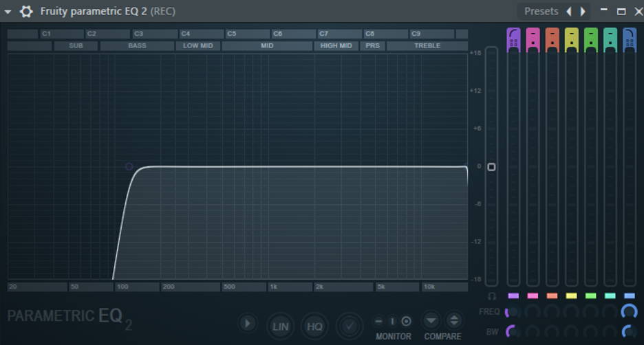This screenshot has width=644, height=345.
Task: Click the FREQ row label
Action: click(489, 312)
